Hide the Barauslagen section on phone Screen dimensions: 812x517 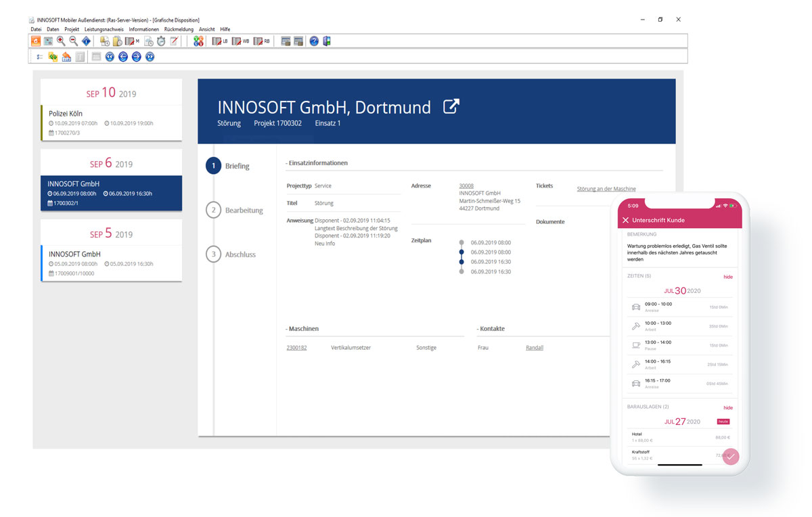point(728,408)
